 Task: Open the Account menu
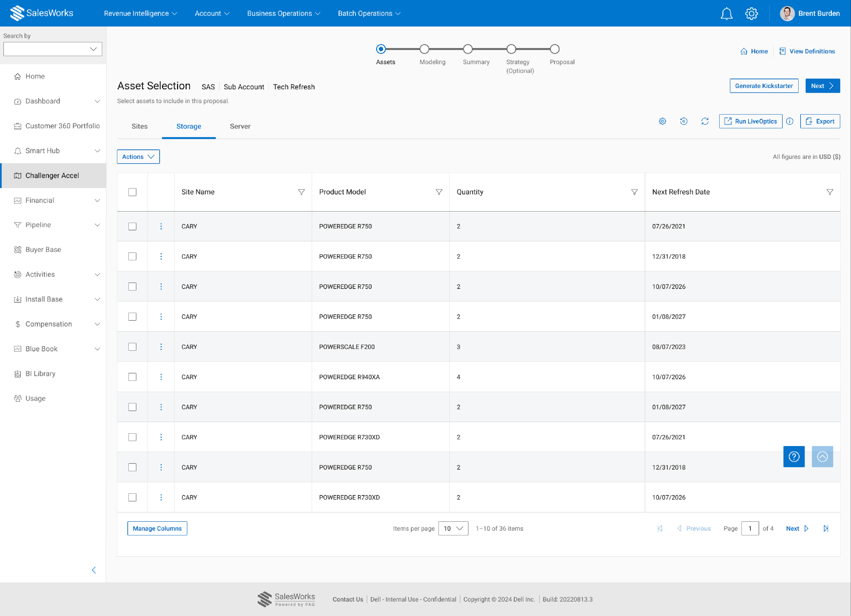point(212,13)
